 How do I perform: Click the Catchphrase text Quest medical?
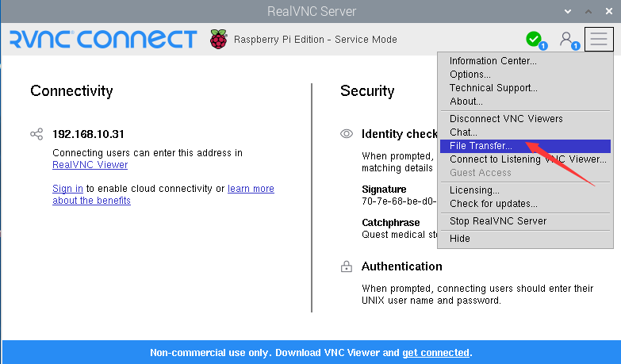[x=399, y=235]
